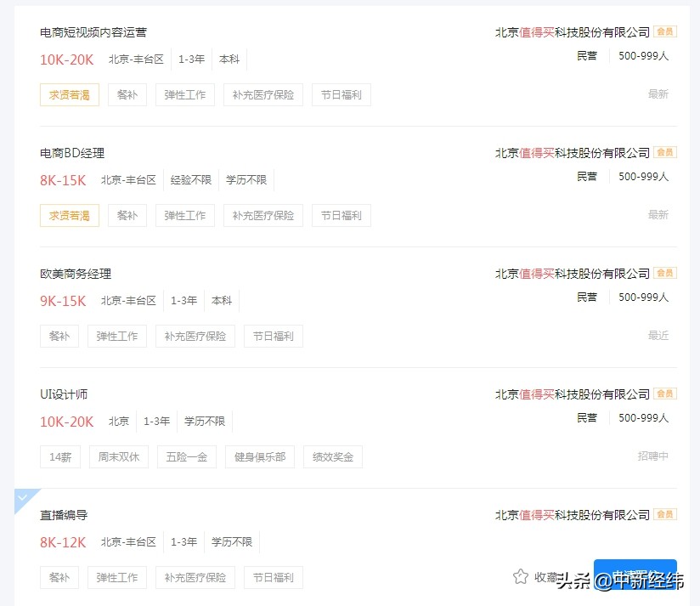The image size is (700, 606).
Task: Open the 欧美商务经理 job posting
Action: tap(74, 274)
